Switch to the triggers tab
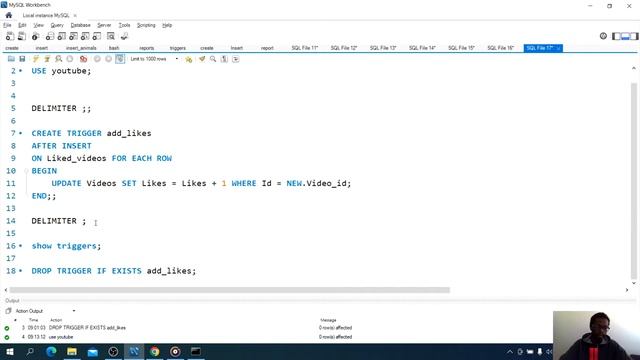 click(178, 48)
